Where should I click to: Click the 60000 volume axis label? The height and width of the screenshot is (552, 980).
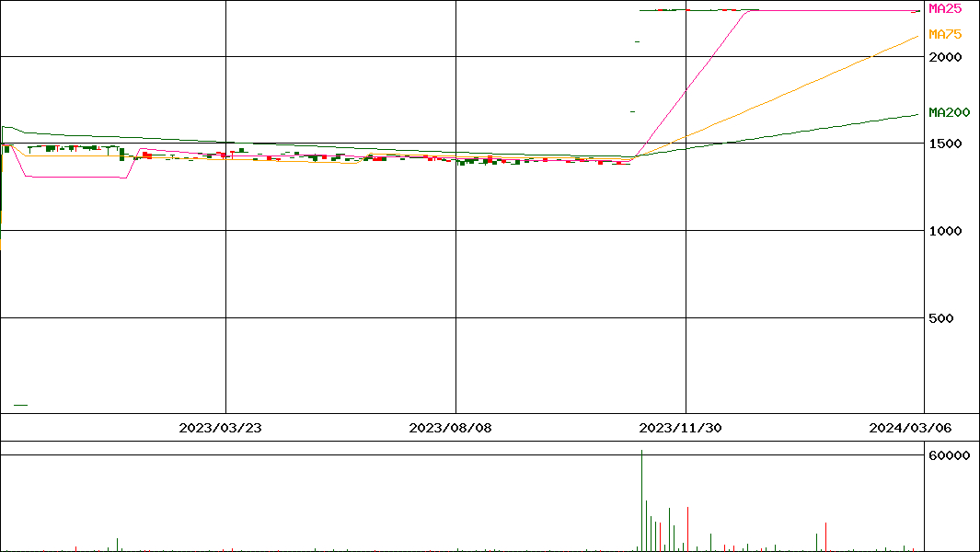[x=949, y=455]
